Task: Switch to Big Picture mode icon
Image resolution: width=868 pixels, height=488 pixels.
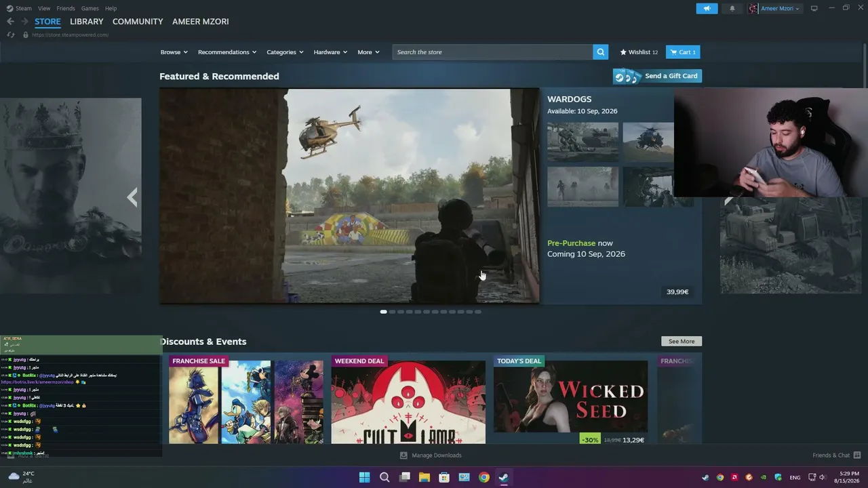Action: click(814, 8)
